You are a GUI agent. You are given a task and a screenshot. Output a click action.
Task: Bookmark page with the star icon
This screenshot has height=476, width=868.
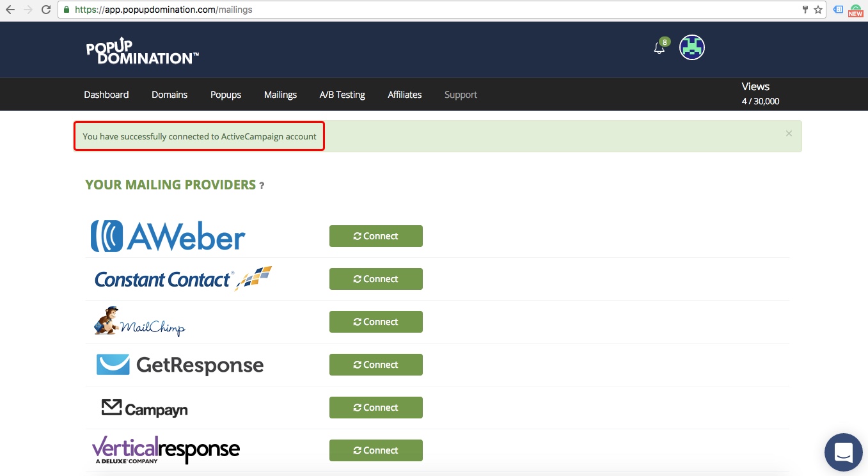(x=817, y=10)
